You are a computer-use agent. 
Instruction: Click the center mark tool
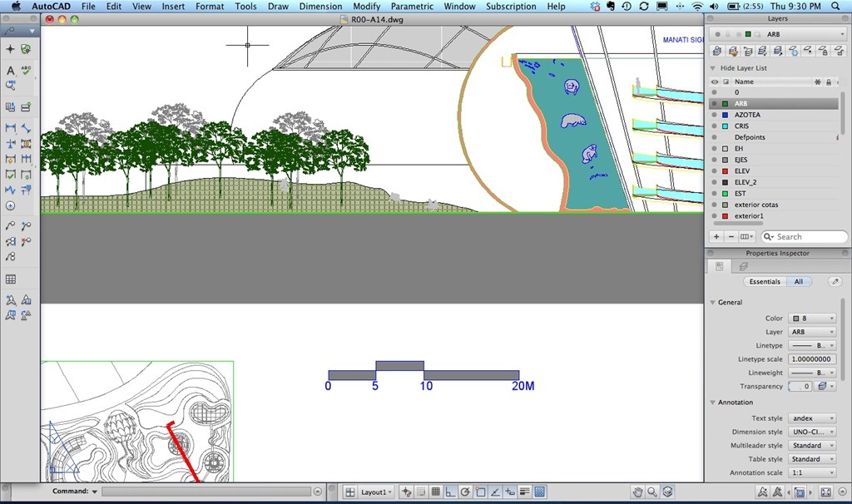coord(11,205)
